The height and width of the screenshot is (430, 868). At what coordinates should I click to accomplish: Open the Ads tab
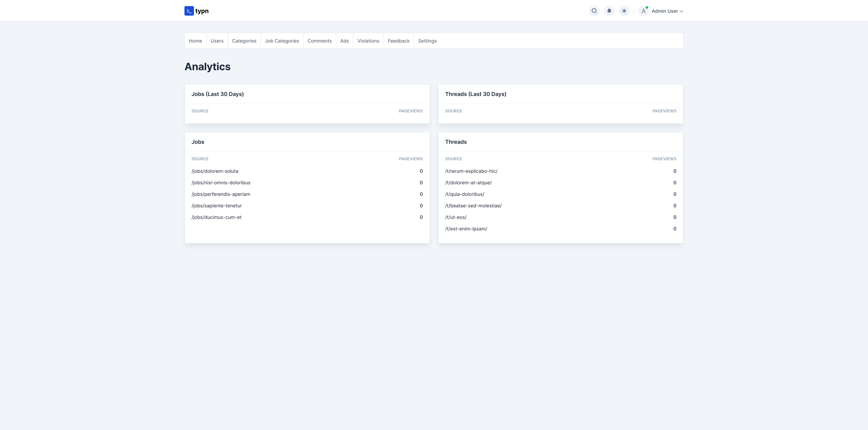click(344, 41)
